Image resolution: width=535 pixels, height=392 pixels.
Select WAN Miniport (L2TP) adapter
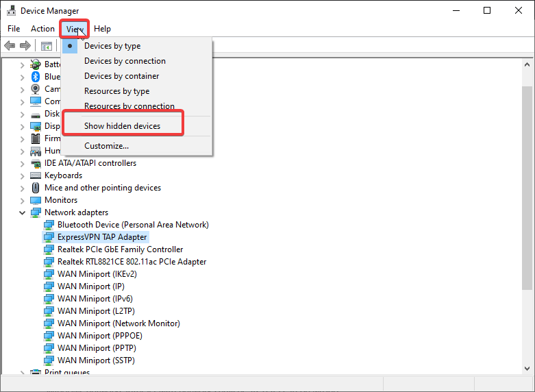coord(96,310)
